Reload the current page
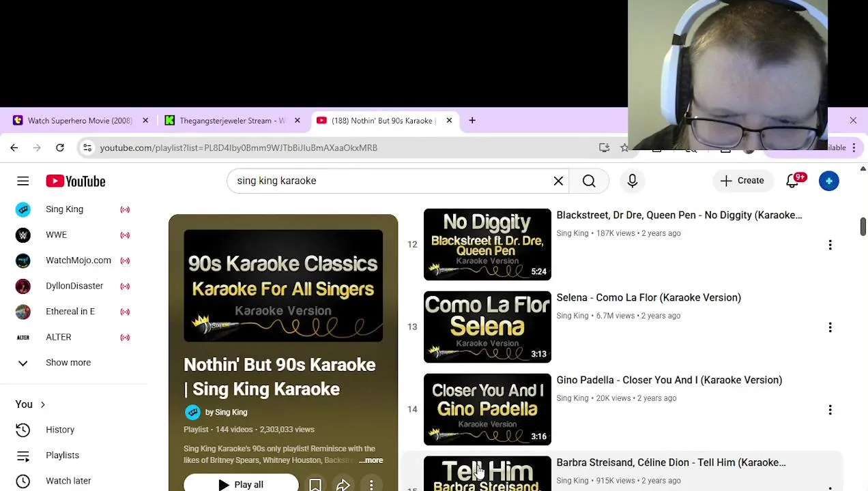This screenshot has height=491, width=868. (x=59, y=147)
